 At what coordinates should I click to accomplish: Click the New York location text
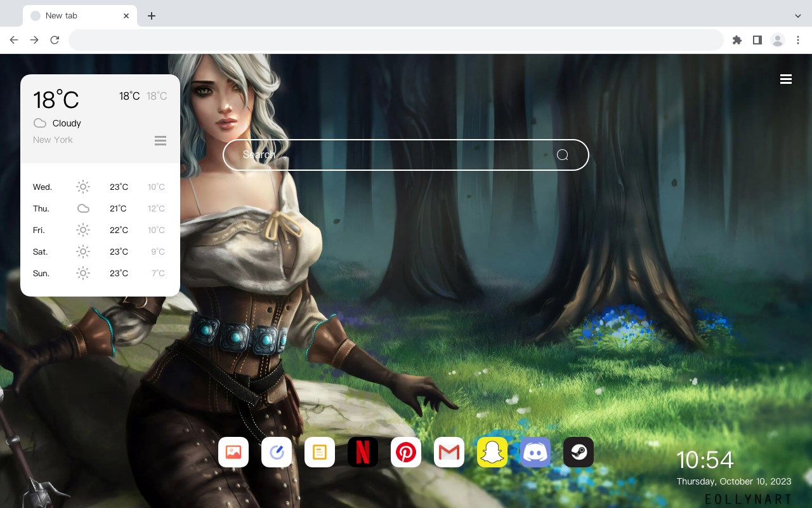coord(53,140)
